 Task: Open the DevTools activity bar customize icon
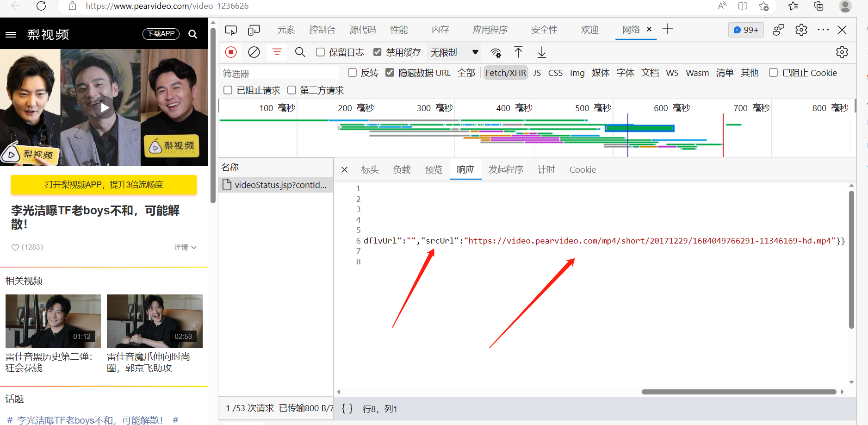[779, 30]
